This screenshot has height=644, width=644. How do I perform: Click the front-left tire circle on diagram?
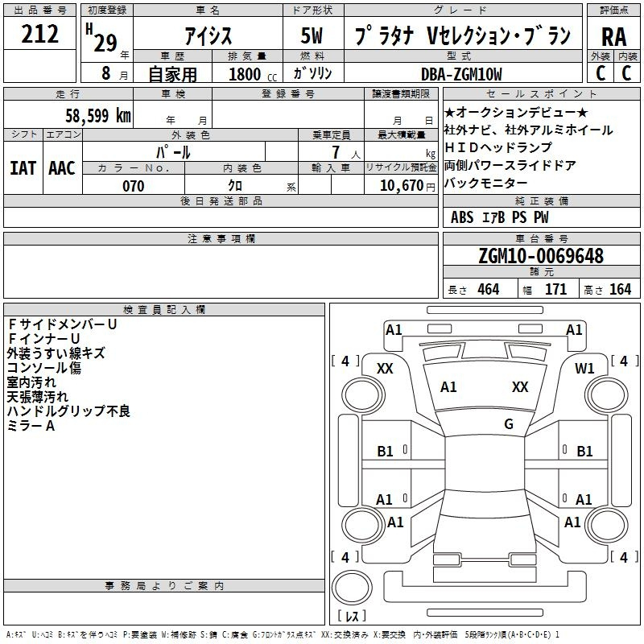[363, 395]
